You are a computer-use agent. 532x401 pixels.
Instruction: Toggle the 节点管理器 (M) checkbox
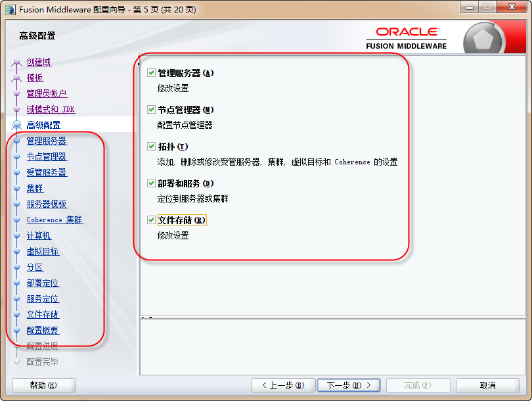point(151,110)
